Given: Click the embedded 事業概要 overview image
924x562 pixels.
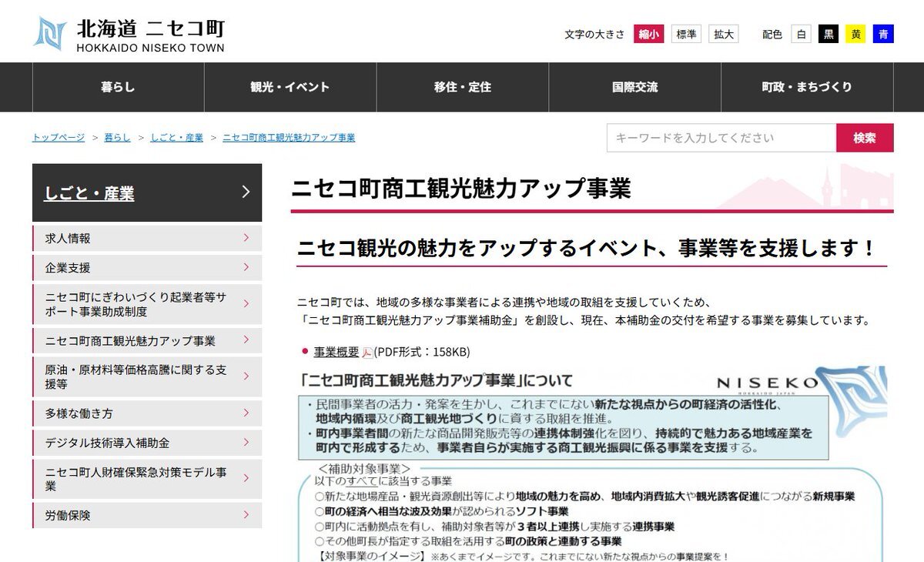Looking at the screenshot, I should click(593, 463).
